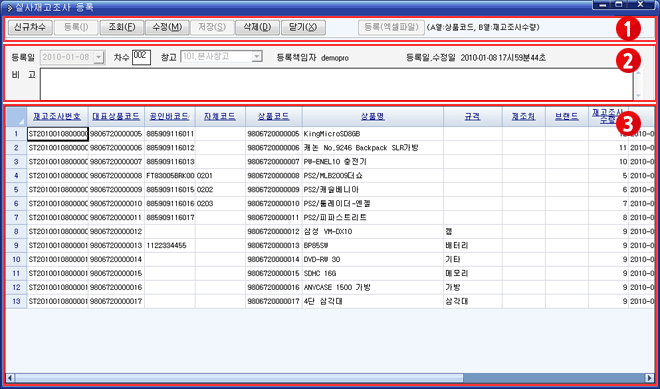The width and height of the screenshot is (660, 389).
Task: Click the grid horizontal scrollbar thumb
Action: tap(239, 378)
